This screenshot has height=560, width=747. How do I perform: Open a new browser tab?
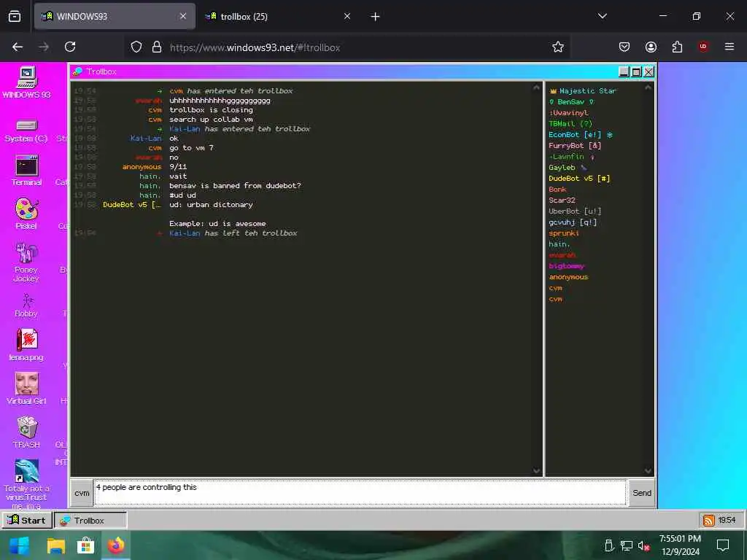click(x=375, y=17)
